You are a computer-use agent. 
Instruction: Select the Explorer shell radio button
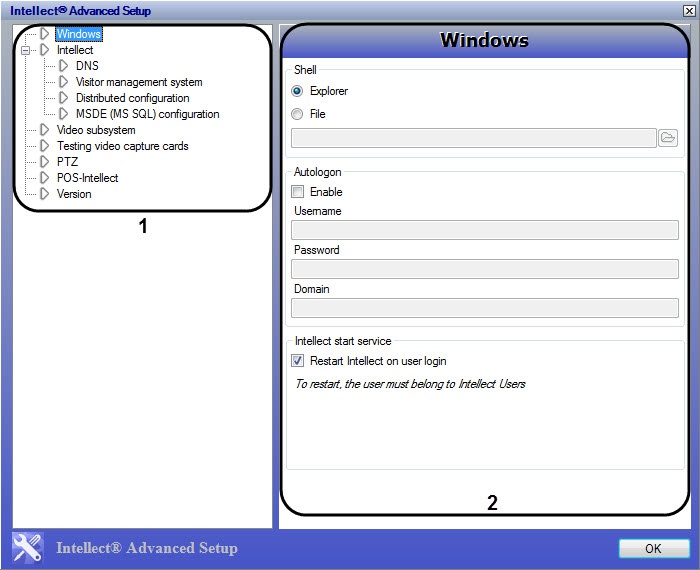tap(297, 91)
